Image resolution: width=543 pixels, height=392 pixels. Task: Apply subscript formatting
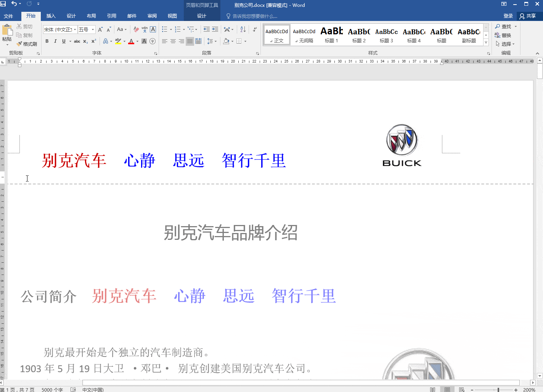(x=85, y=41)
